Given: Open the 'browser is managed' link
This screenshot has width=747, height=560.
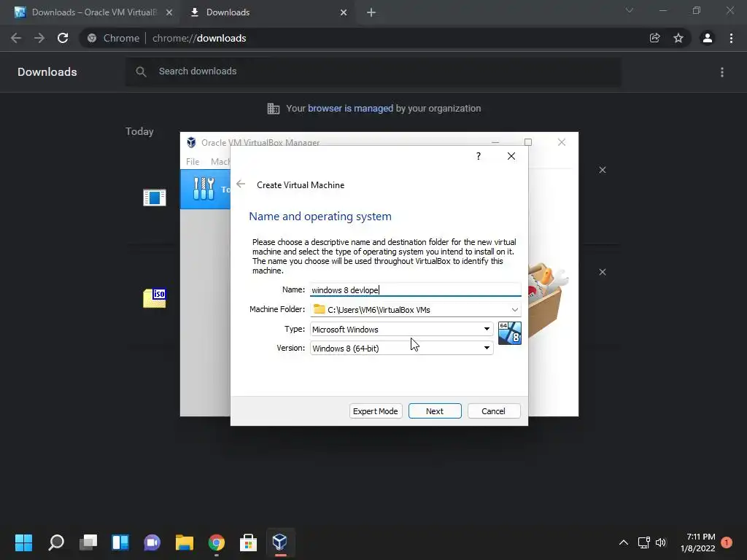Looking at the screenshot, I should pyautogui.click(x=350, y=108).
